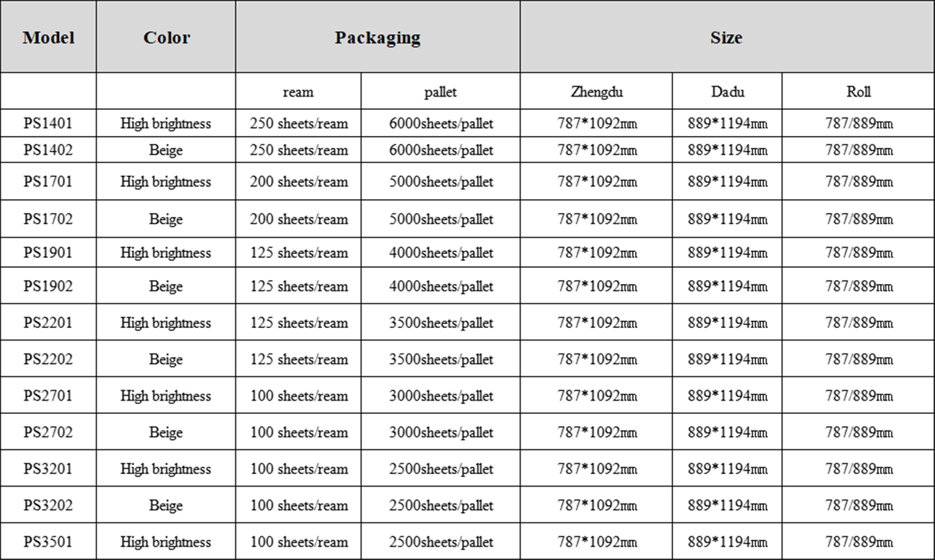The height and width of the screenshot is (560, 935).
Task: Click the Roll sub-header cell
Action: pos(858,92)
